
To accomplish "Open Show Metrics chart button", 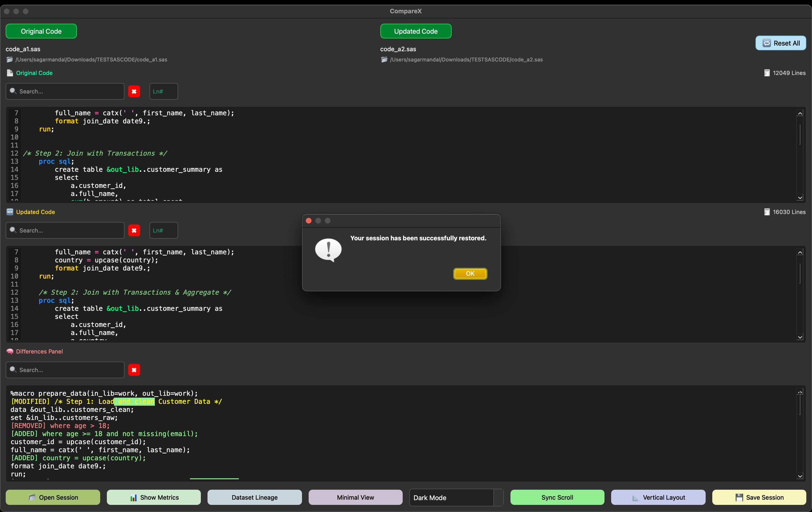I will [154, 497].
